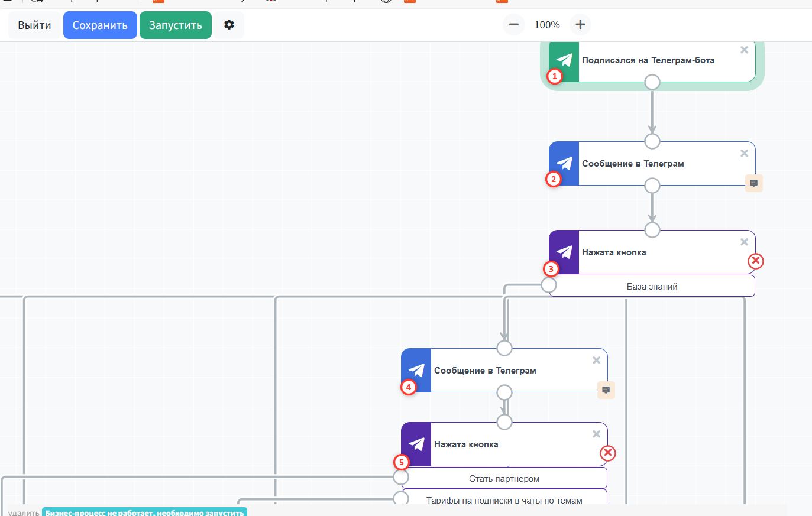Click purple Telegram icon of node 3

[x=564, y=252]
